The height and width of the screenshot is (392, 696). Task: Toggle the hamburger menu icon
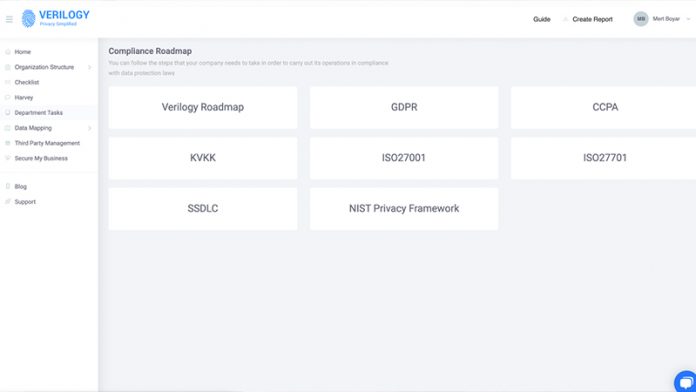click(x=9, y=19)
